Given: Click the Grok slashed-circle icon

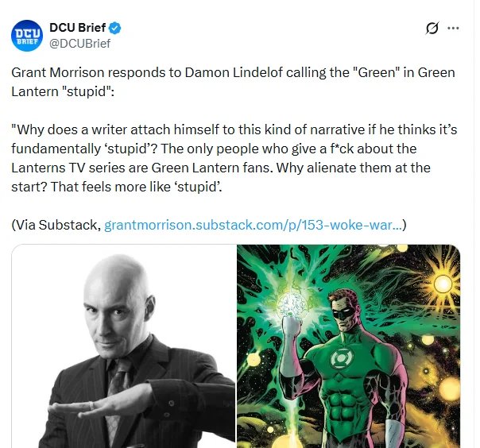Looking at the screenshot, I should coord(432,28).
